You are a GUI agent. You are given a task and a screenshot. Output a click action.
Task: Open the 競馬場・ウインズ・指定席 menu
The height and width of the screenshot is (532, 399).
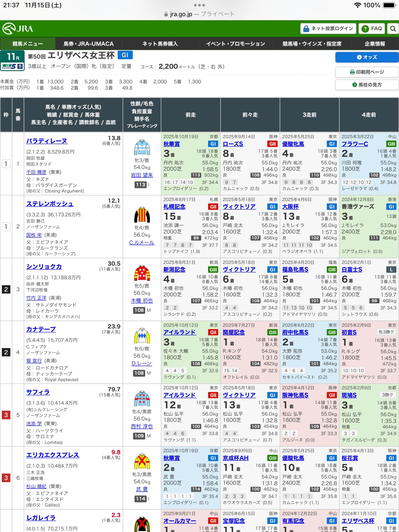312,44
